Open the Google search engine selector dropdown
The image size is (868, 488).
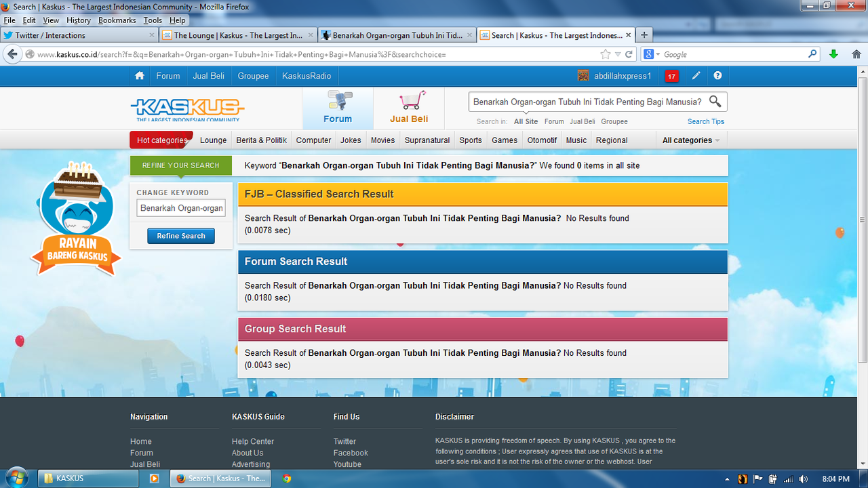652,54
